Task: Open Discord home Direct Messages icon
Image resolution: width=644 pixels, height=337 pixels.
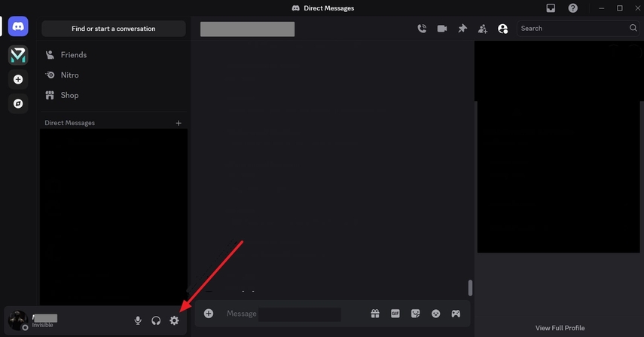Action: pos(18,26)
